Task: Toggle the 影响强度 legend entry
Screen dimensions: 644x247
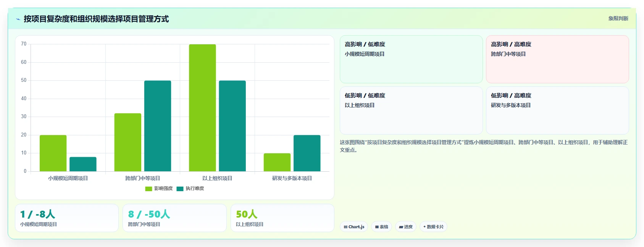Action: tap(159, 188)
